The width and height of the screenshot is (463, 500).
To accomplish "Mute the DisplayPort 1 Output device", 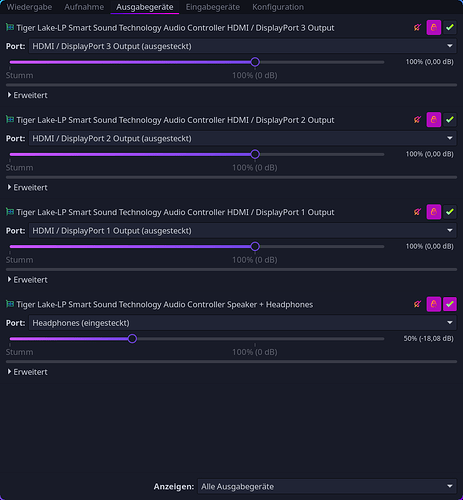I will pos(417,212).
